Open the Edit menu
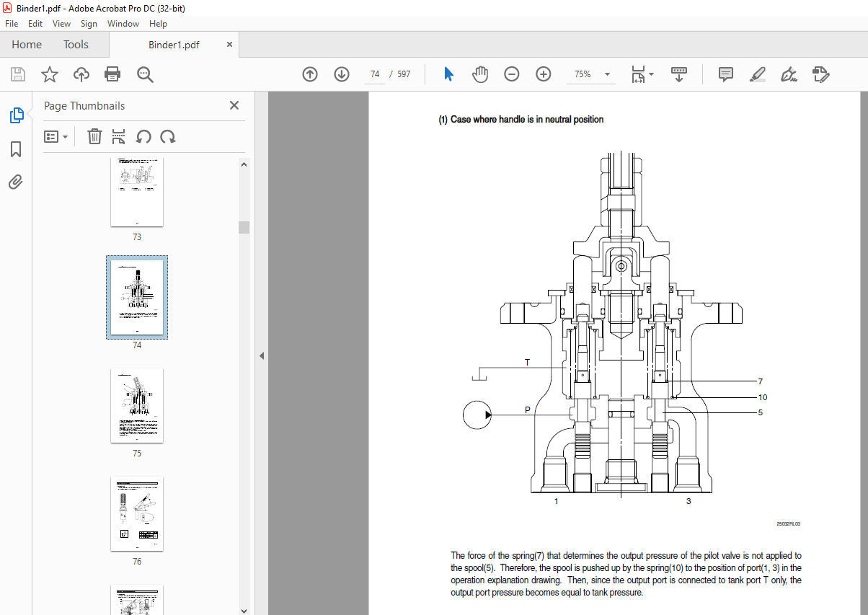868x615 pixels. pos(35,24)
